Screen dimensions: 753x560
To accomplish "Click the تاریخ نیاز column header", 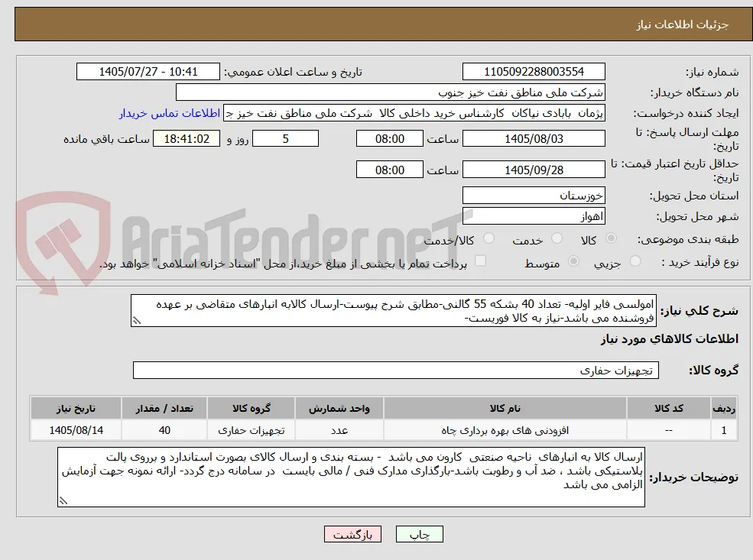I will 76,409.
